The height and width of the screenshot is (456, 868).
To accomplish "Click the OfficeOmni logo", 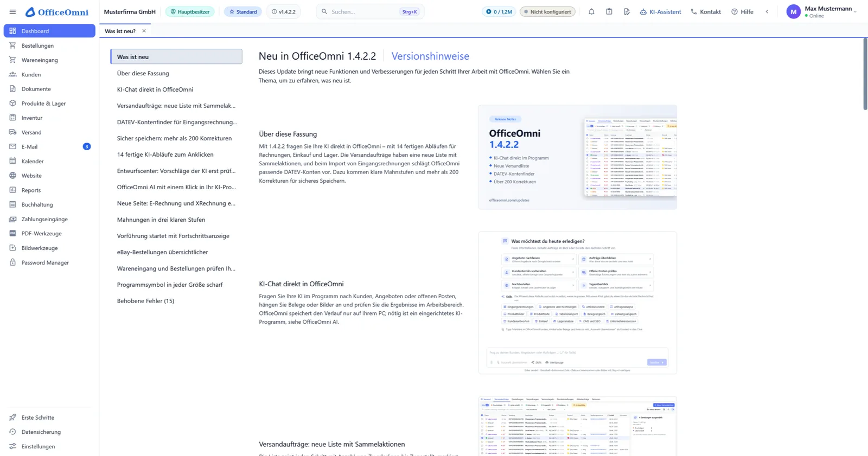I will 57,12.
